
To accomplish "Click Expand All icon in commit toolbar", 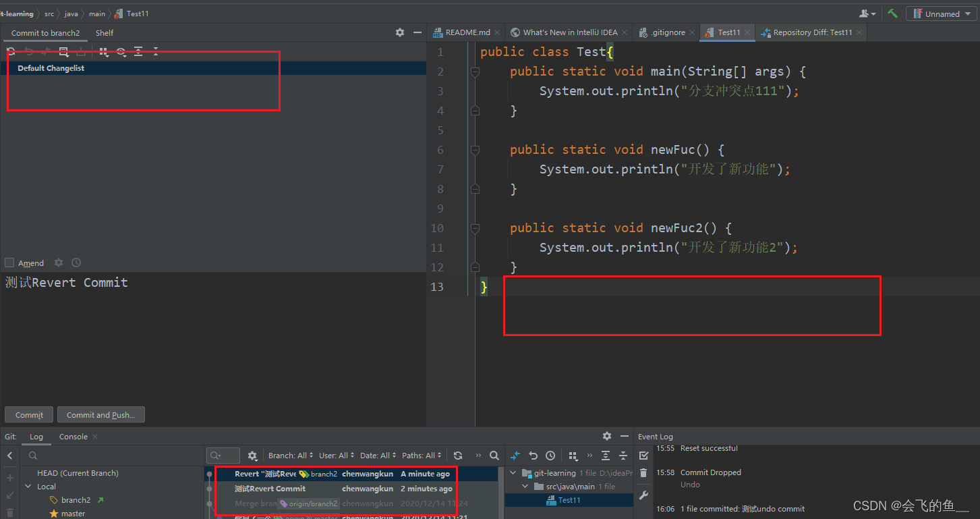I will click(x=138, y=51).
